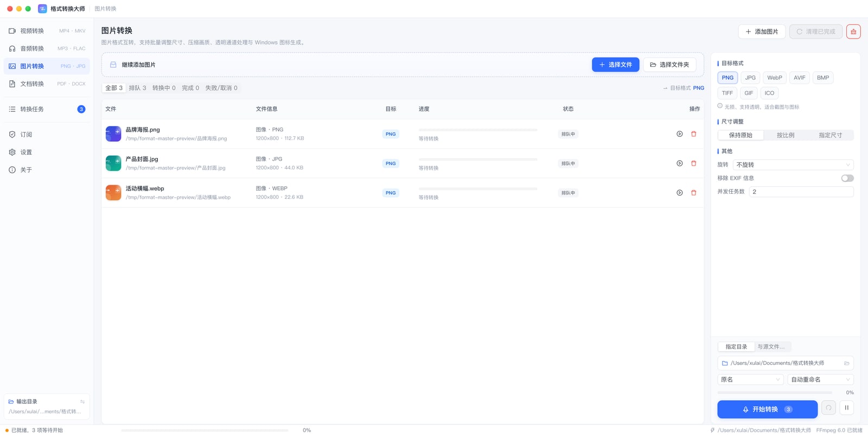868x436 pixels.
Task: Click the blue 选择文件 button
Action: click(x=616, y=65)
